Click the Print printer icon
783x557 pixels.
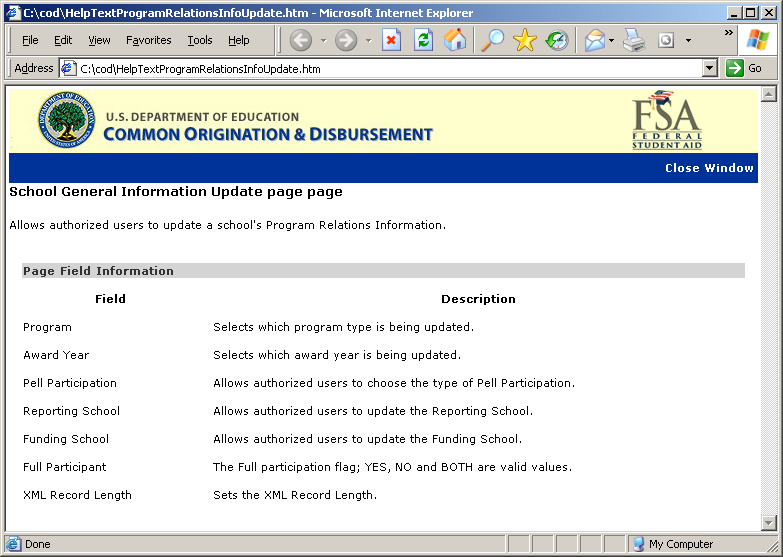coord(634,40)
